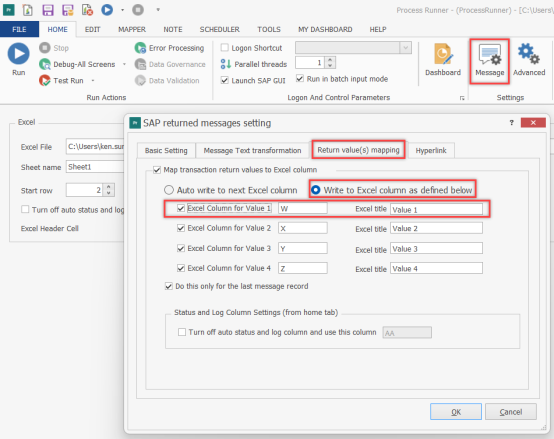554x439 pixels.
Task: Click Excel title field Value 3
Action: click(436, 249)
